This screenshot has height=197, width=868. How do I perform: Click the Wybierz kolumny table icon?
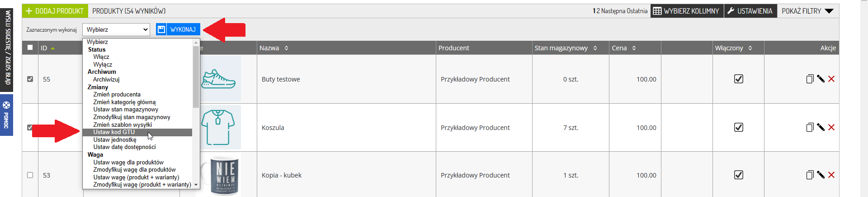[x=657, y=11]
